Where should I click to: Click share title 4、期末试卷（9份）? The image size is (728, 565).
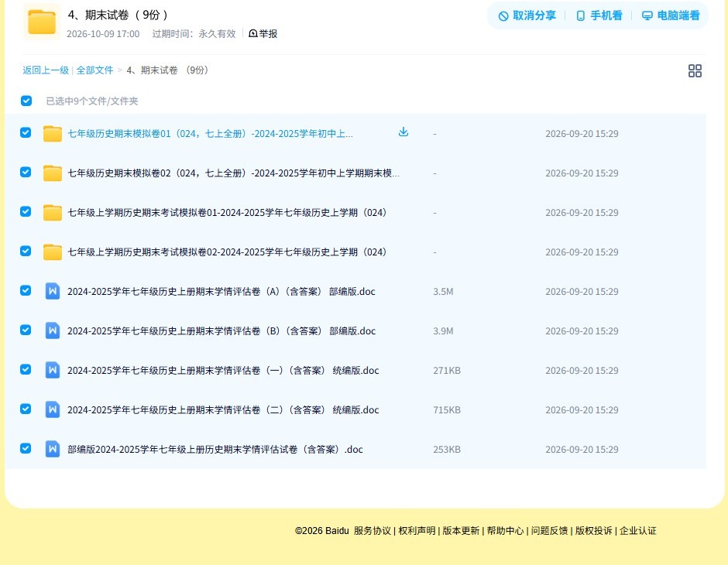point(118,15)
